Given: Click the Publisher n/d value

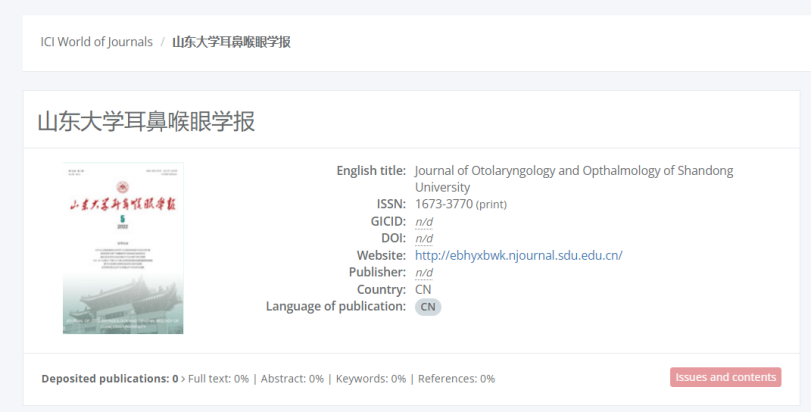Looking at the screenshot, I should click(x=424, y=273).
